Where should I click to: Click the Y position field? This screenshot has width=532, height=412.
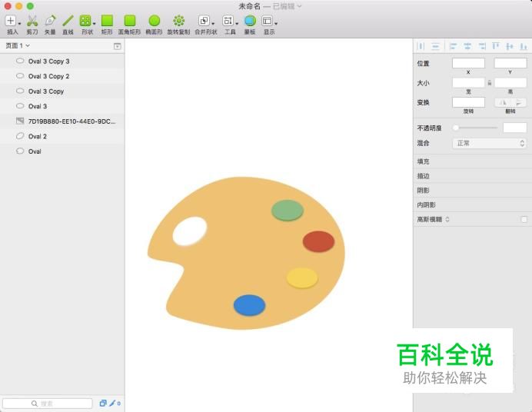(x=510, y=63)
